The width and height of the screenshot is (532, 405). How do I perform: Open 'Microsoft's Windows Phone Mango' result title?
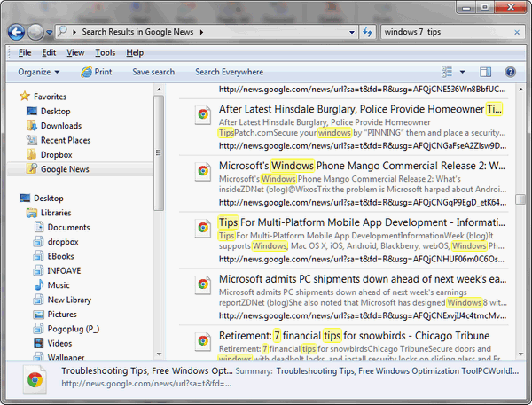pos(362,166)
